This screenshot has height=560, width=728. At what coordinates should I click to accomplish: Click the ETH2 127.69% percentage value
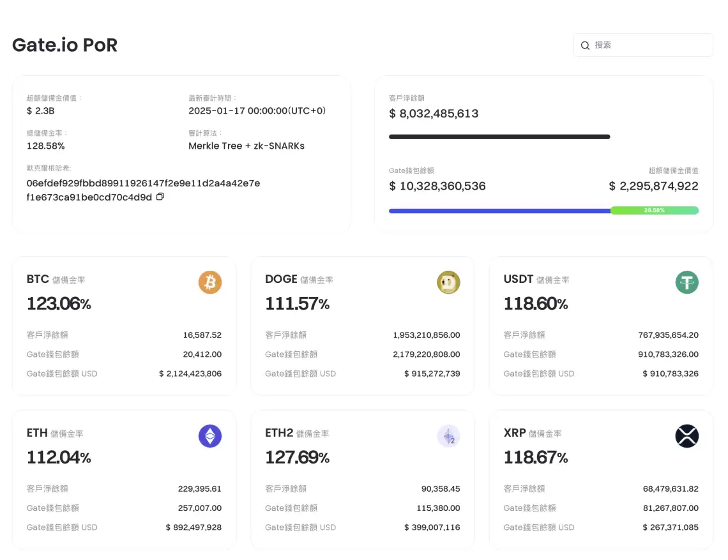pos(298,457)
